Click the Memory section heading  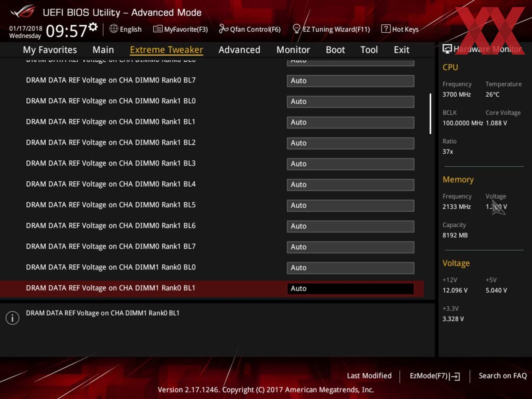[x=458, y=180]
